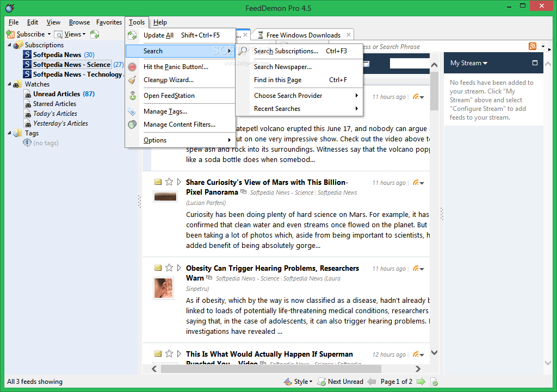Collapse the Tags tree node
The image size is (557, 392).
pyautogui.click(x=10, y=133)
